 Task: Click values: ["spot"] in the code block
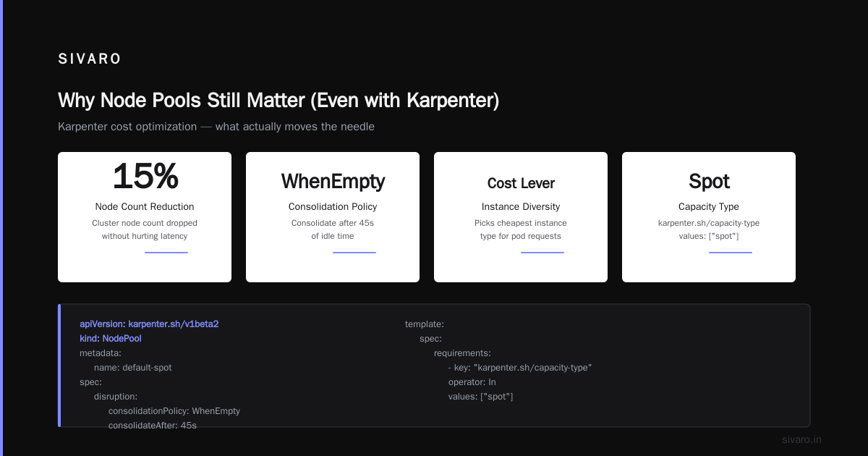click(481, 397)
